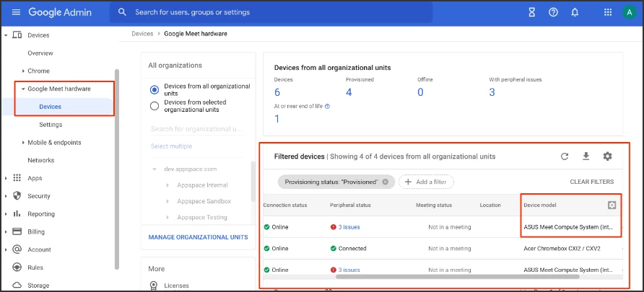Open Networks in sidebar
This screenshot has width=644, height=292.
[40, 160]
